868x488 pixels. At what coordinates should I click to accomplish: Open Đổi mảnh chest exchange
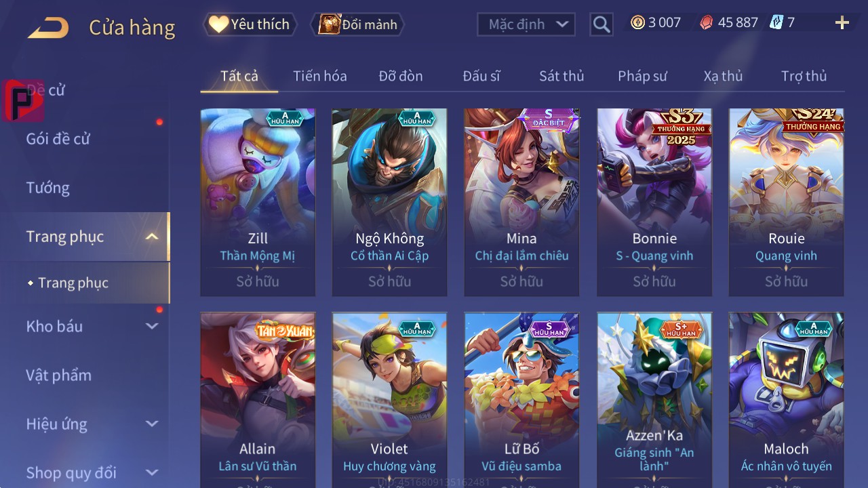coord(357,24)
